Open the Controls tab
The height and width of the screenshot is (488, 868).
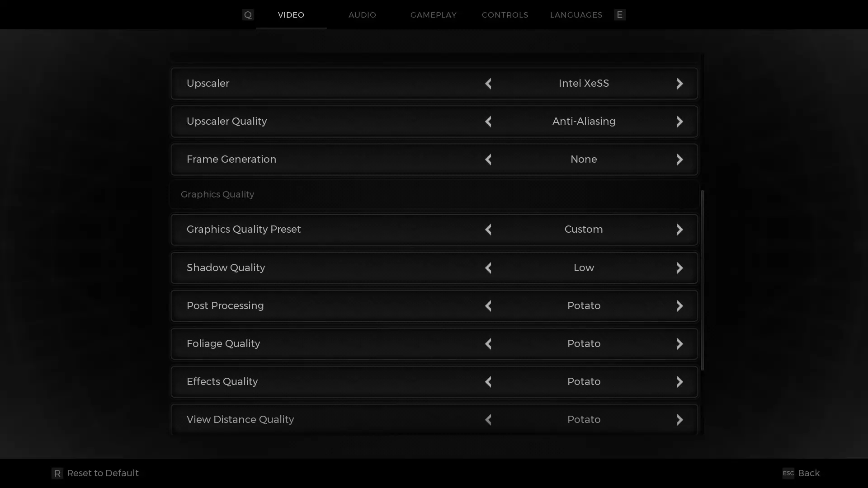[x=505, y=15]
